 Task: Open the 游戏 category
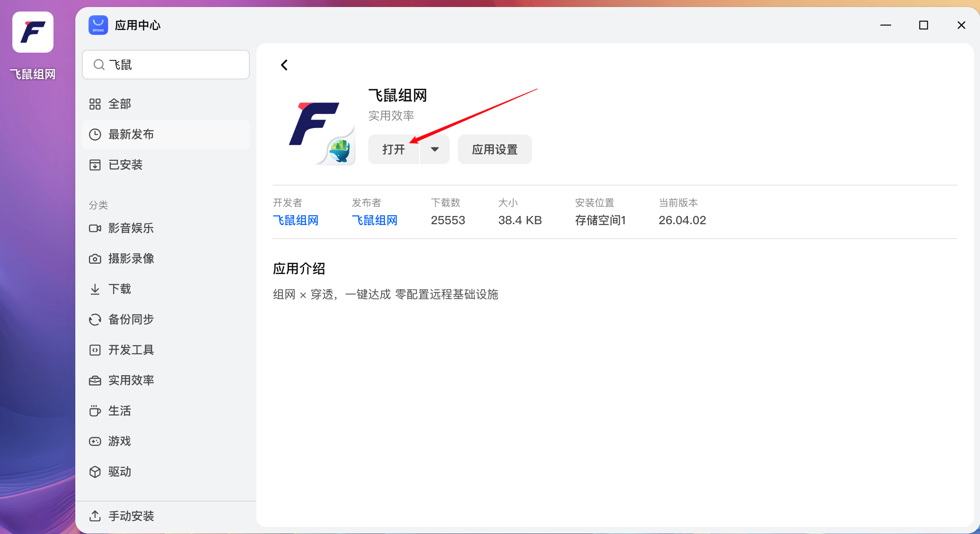pyautogui.click(x=166, y=441)
